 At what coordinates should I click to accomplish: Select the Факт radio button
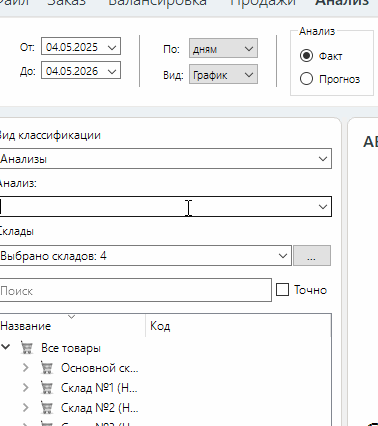(x=306, y=56)
